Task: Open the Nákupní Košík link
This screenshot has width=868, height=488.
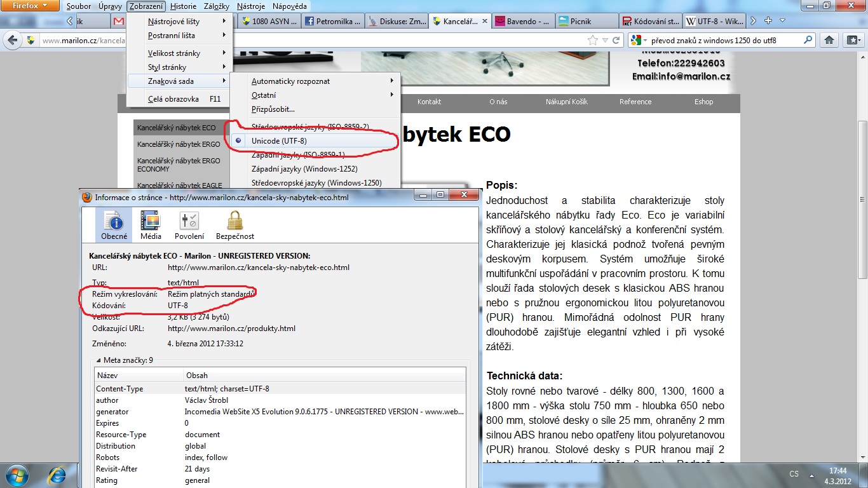Action: [x=567, y=102]
